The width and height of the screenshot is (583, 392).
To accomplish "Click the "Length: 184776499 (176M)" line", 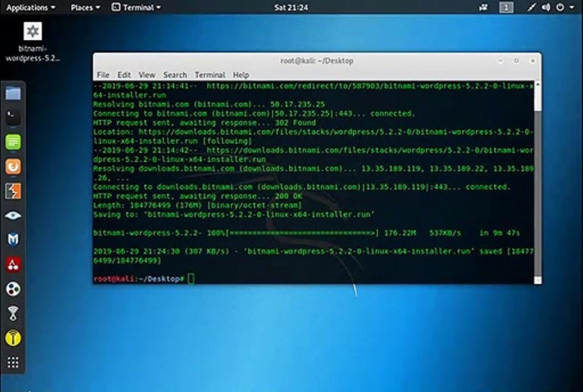I will click(x=198, y=205).
